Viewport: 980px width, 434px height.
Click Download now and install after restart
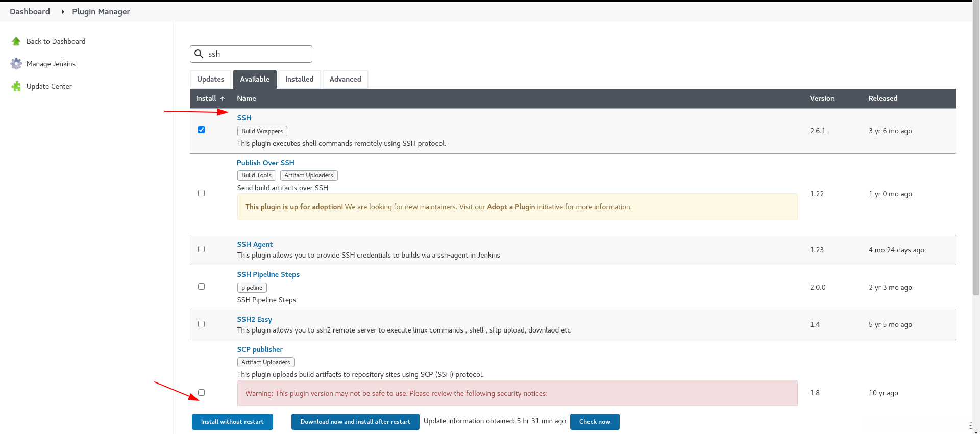coord(355,422)
